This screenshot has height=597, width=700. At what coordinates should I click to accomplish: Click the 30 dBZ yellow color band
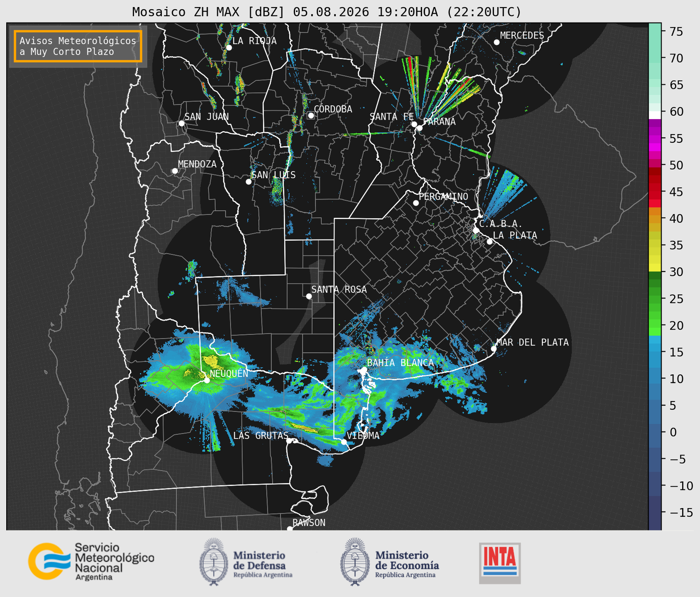pos(655,268)
